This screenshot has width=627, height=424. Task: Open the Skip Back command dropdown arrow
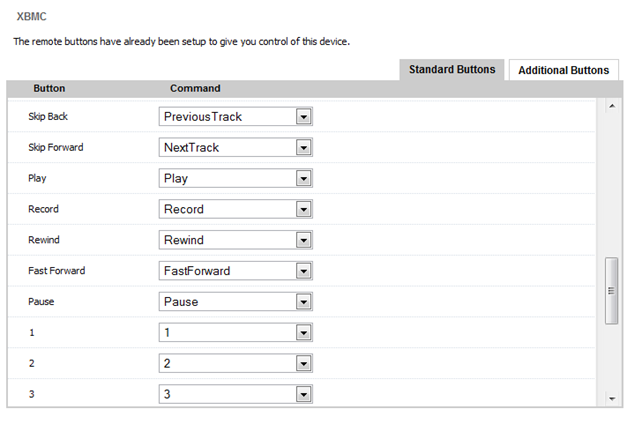304,116
